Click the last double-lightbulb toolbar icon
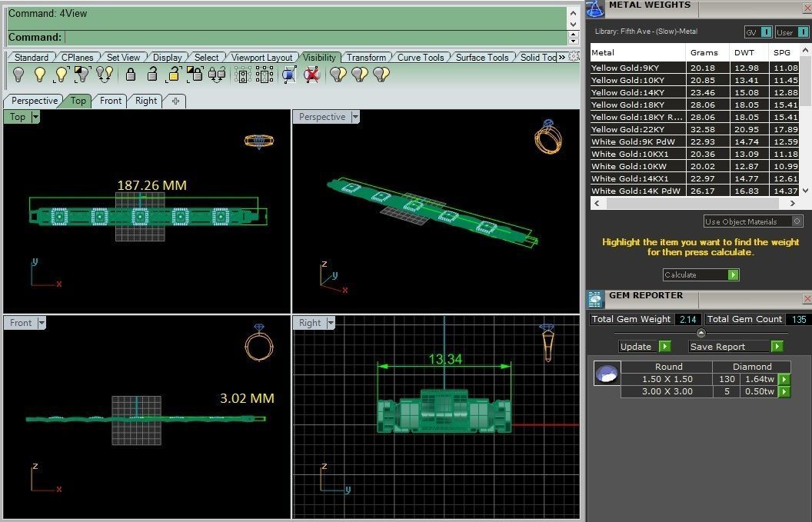Image resolution: width=812 pixels, height=522 pixels. click(381, 75)
